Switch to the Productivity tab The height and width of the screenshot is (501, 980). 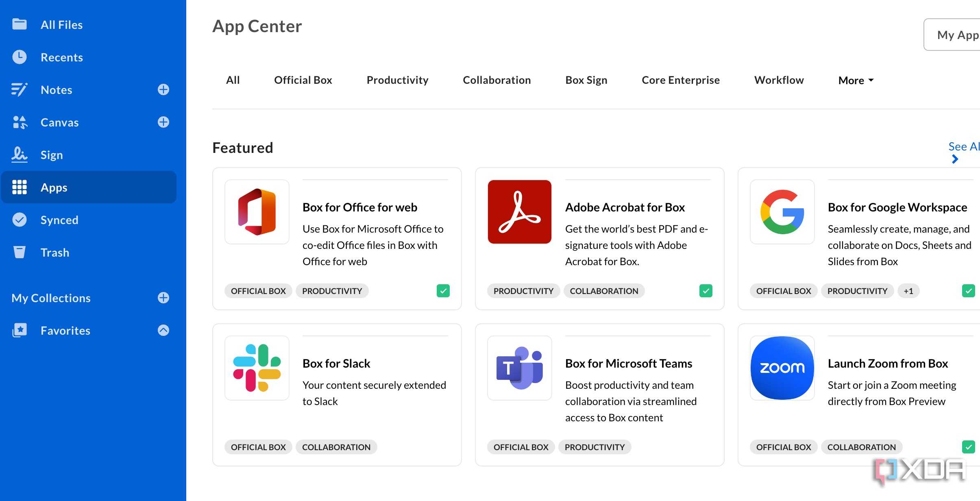pyautogui.click(x=397, y=80)
